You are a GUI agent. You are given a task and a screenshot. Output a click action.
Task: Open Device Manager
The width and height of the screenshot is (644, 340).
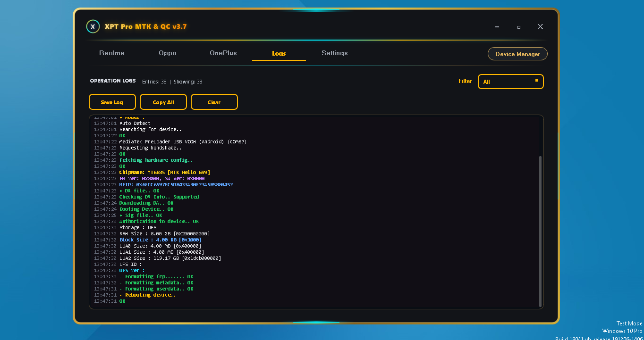coord(517,54)
